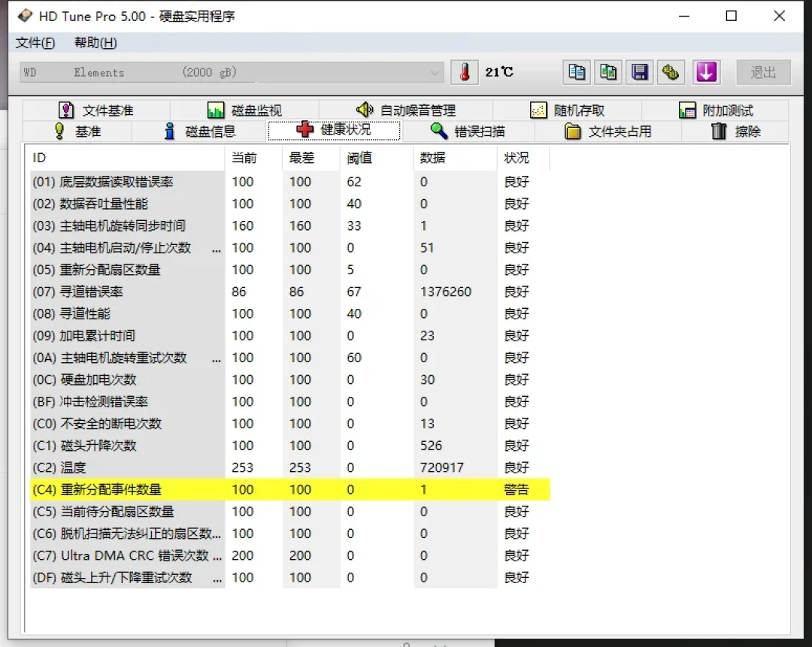Open the 文件(F) menu
Screen dimensions: 812x647
35,42
